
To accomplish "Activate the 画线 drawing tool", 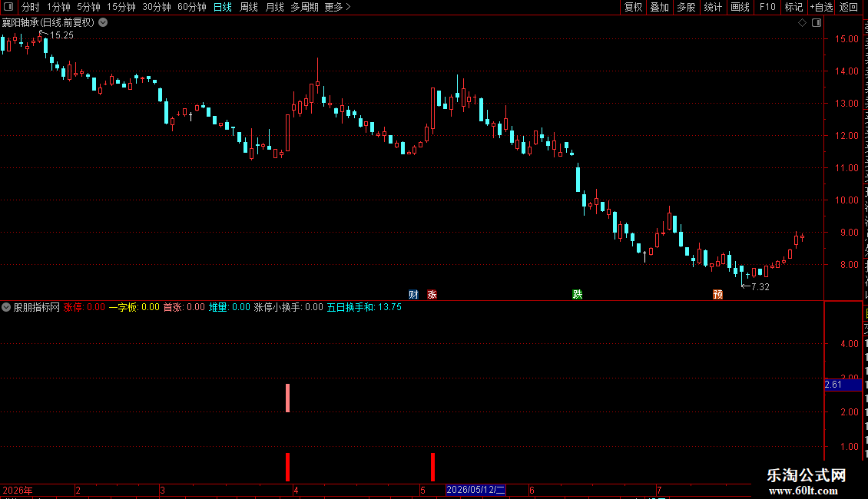I will [740, 7].
